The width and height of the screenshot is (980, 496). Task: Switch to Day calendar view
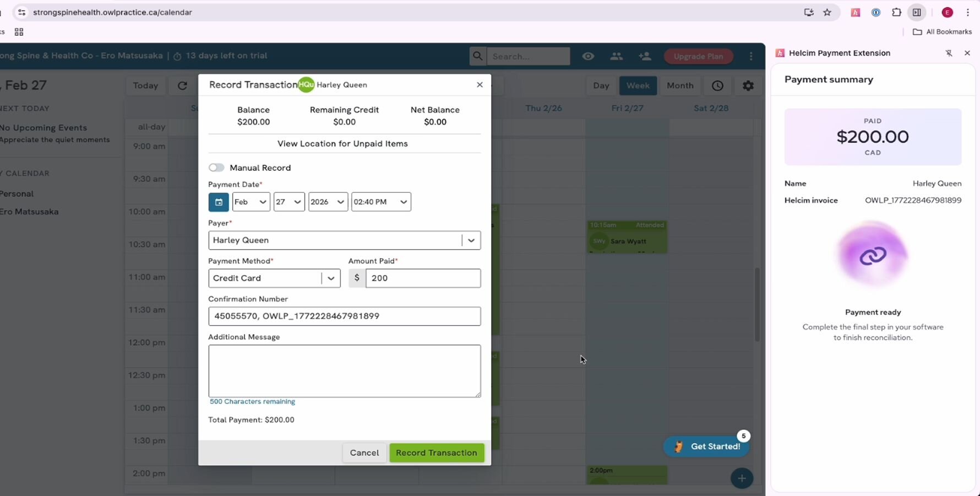pos(601,85)
